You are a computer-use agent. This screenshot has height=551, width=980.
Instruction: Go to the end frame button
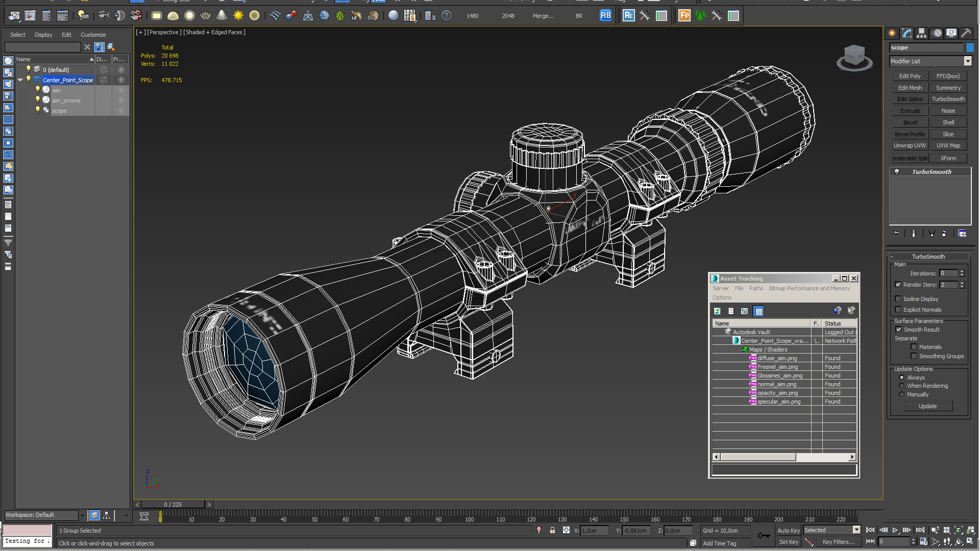pos(920,531)
